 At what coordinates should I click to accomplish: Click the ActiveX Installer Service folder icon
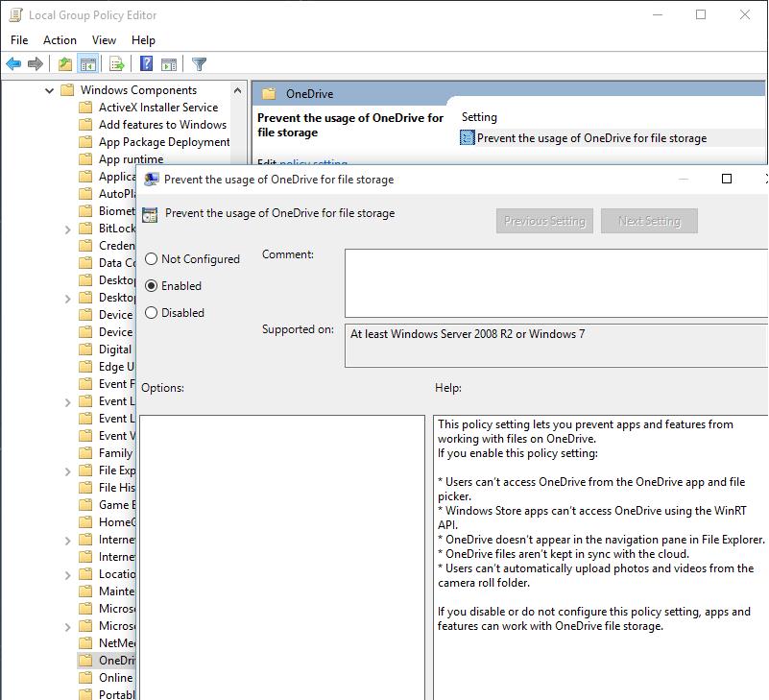click(x=85, y=108)
